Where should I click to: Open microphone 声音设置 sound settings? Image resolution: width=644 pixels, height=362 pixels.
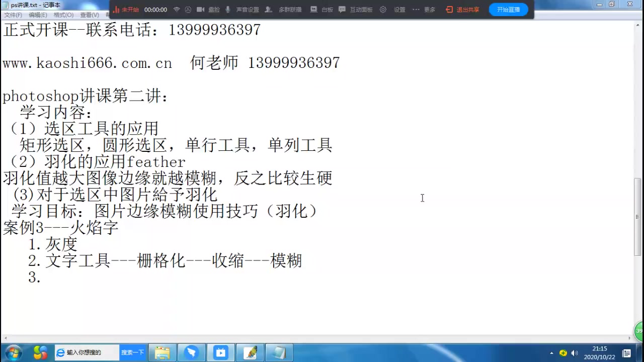(x=242, y=10)
